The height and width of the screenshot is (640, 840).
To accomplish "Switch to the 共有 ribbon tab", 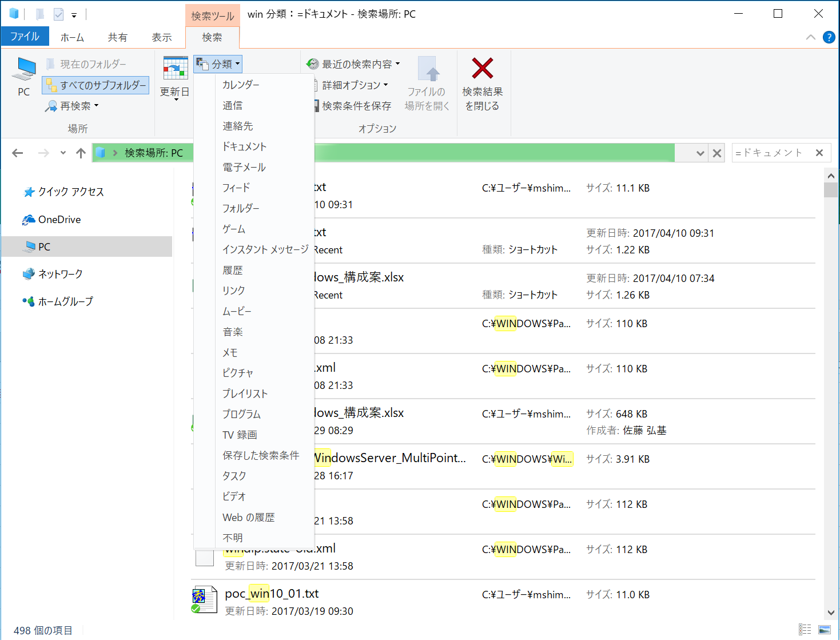I will tap(117, 37).
